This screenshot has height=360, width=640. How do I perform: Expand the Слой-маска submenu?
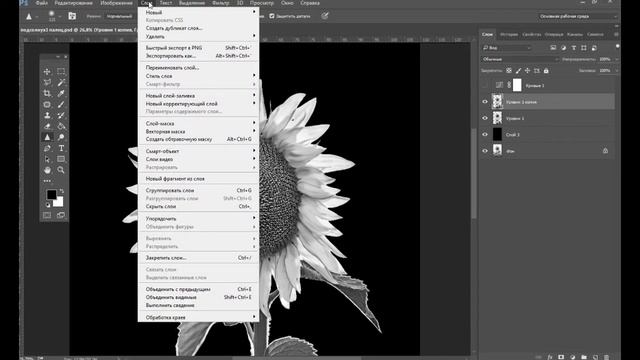coord(198,123)
